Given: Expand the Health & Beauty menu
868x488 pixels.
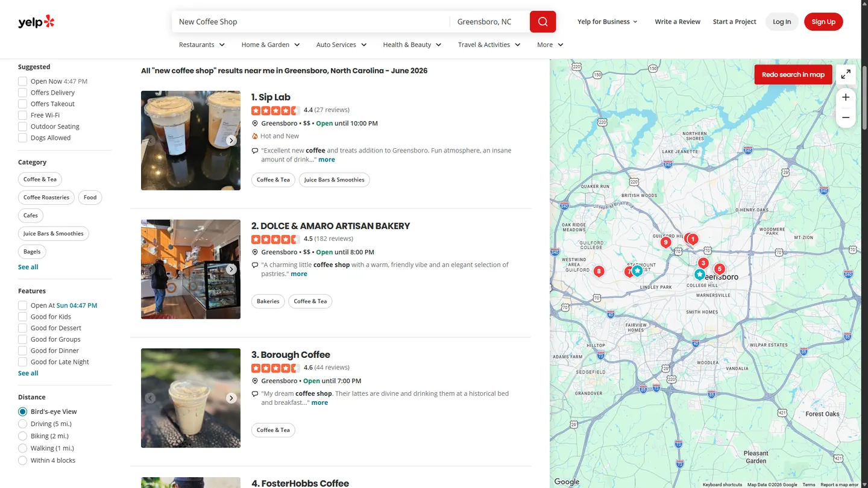Looking at the screenshot, I should [x=412, y=45].
